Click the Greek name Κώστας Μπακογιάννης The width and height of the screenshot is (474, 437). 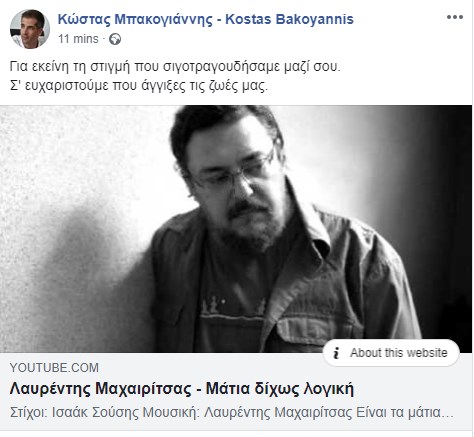135,19
